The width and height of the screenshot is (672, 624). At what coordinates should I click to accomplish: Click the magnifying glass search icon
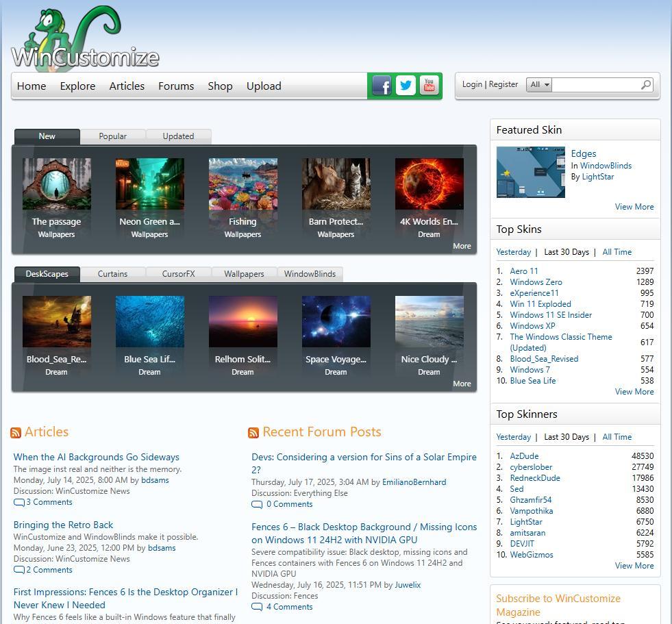tap(645, 85)
